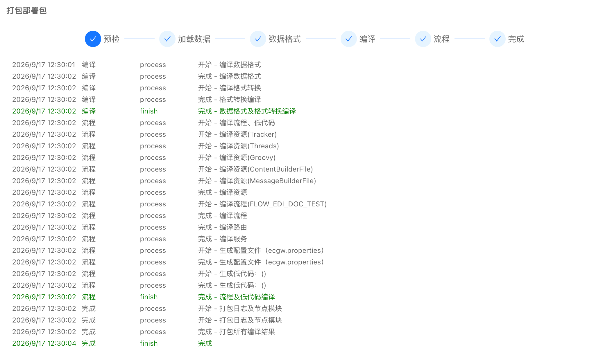Click the 数据格式 step checkmark icon
Screen dimensions: 594x364
258,39
